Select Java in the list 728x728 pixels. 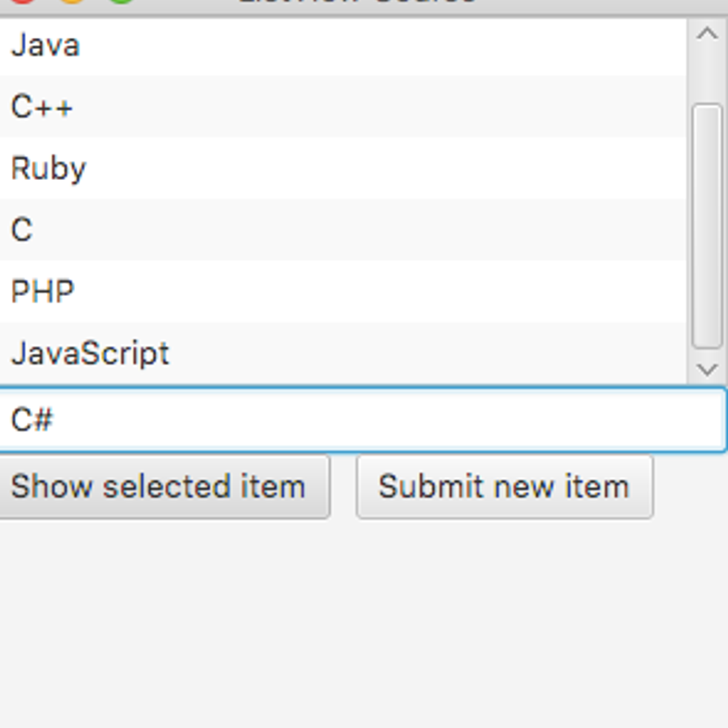click(45, 46)
